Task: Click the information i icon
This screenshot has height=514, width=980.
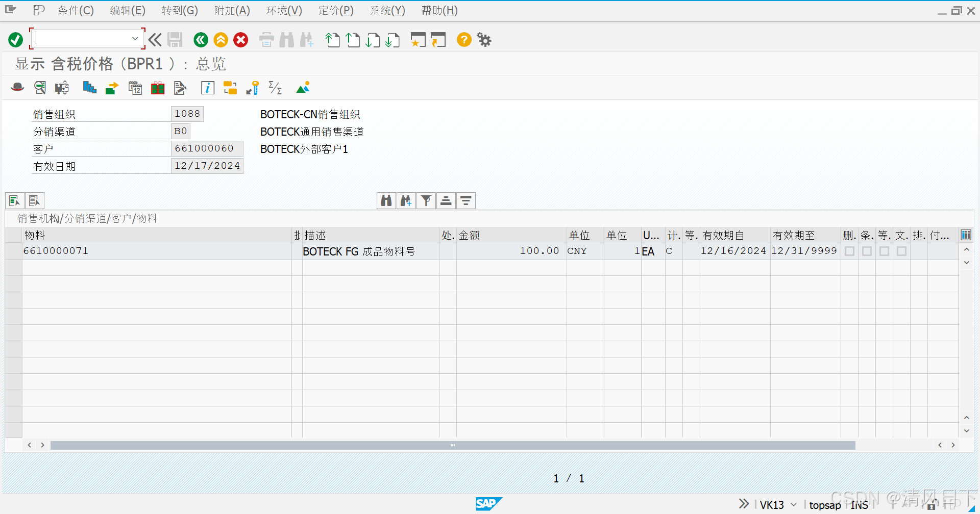Action: 207,88
